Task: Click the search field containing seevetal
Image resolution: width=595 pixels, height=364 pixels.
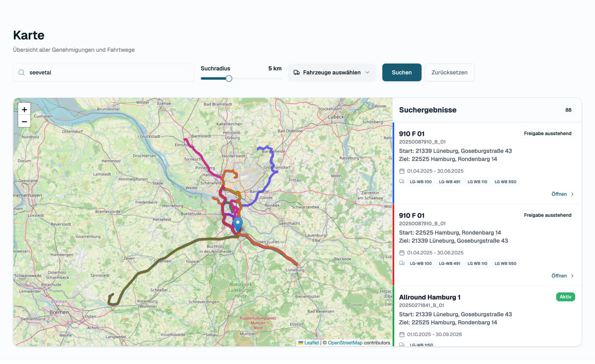Action: (x=104, y=72)
